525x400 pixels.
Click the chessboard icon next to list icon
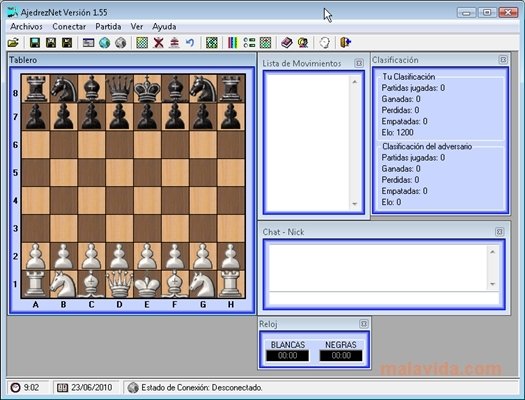click(x=266, y=43)
